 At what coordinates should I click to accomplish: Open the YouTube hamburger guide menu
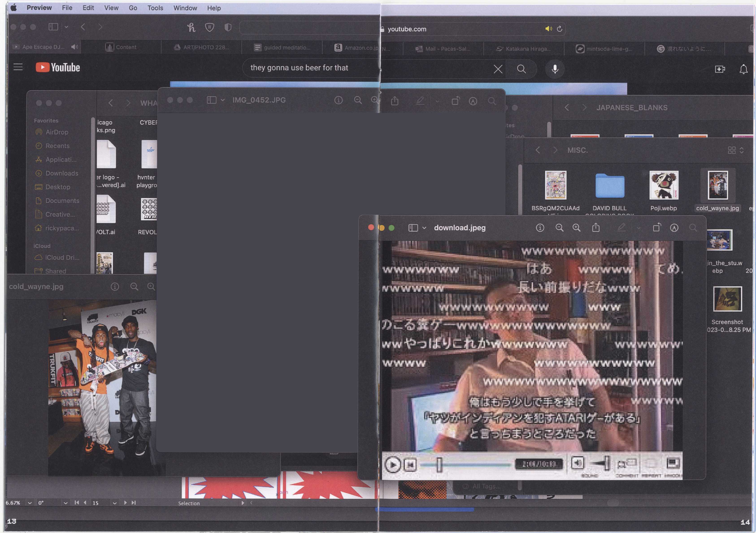(18, 67)
